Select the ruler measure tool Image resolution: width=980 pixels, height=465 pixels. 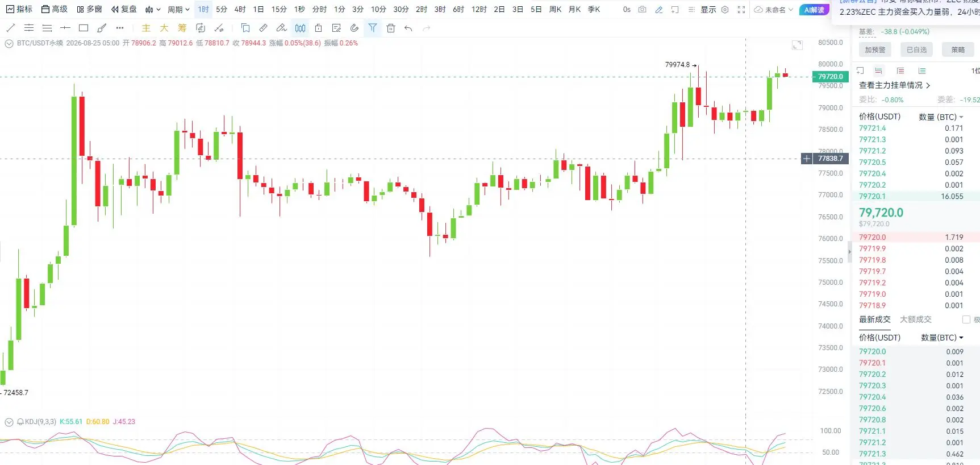tap(264, 28)
